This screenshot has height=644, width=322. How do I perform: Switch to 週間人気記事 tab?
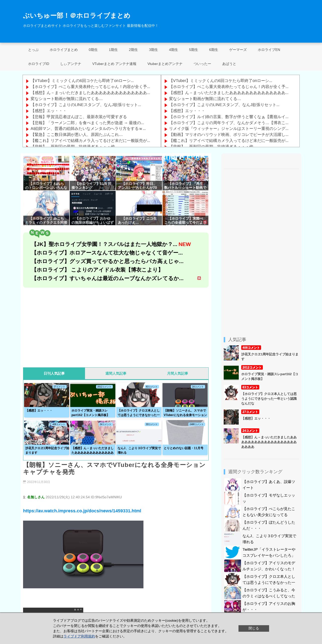(116, 373)
